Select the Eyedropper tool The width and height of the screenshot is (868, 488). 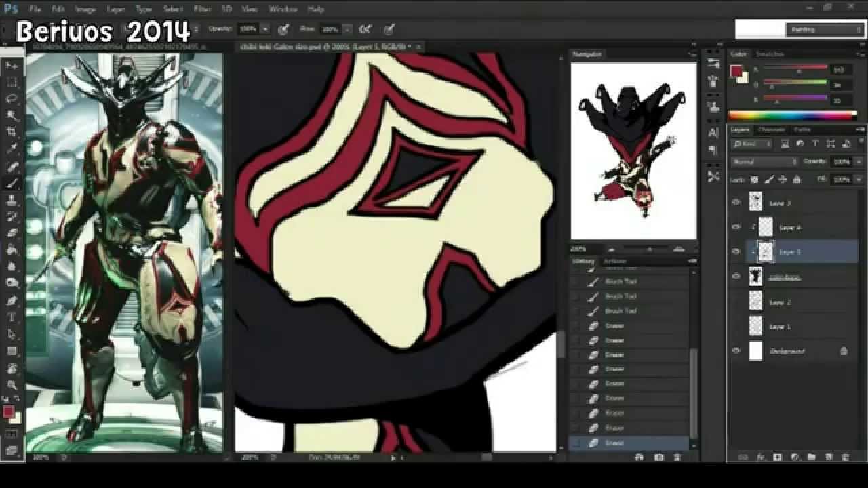click(12, 149)
